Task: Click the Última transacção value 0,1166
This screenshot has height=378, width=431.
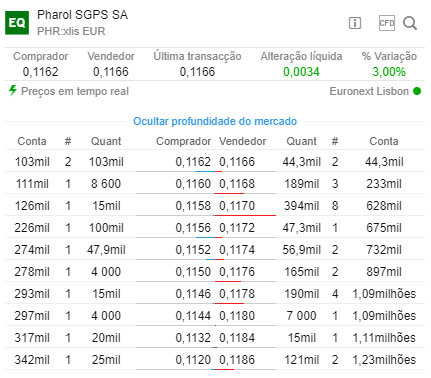Action: 197,72
